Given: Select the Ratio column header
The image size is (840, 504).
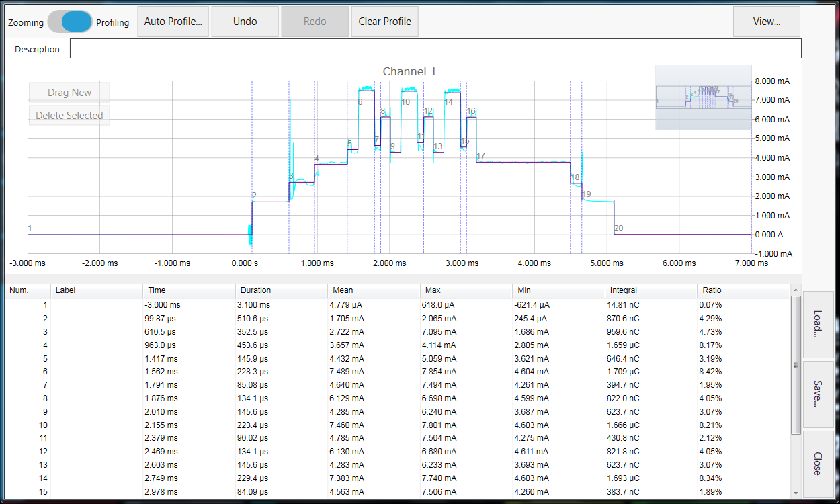Looking at the screenshot, I should (x=744, y=290).
